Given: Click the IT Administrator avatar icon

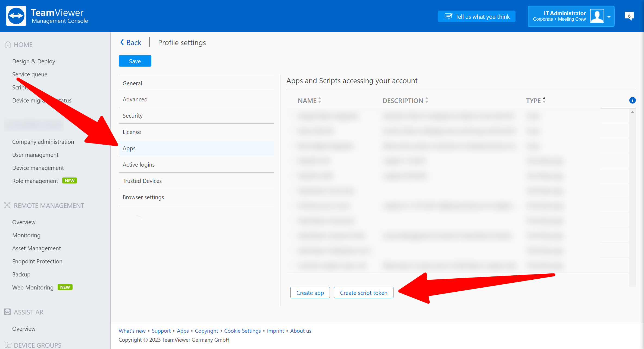Looking at the screenshot, I should click(597, 16).
